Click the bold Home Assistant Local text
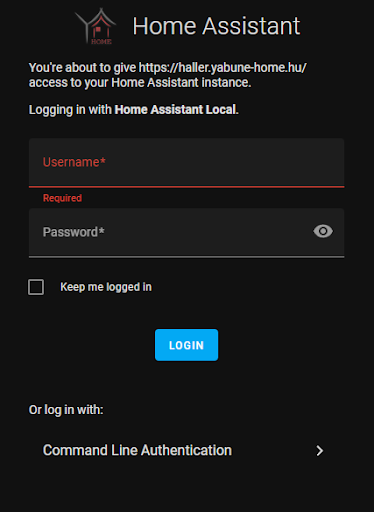The width and height of the screenshot is (374, 512). (x=175, y=110)
